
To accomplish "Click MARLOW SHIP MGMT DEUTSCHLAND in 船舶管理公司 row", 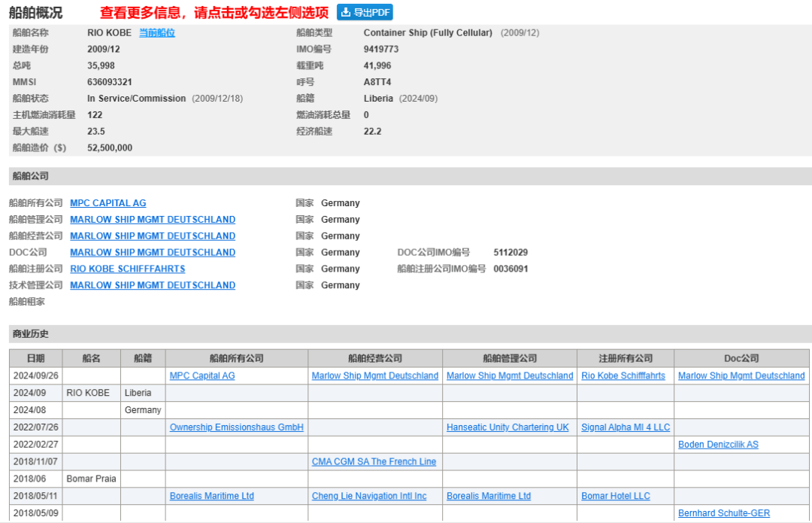I will coord(153,220).
